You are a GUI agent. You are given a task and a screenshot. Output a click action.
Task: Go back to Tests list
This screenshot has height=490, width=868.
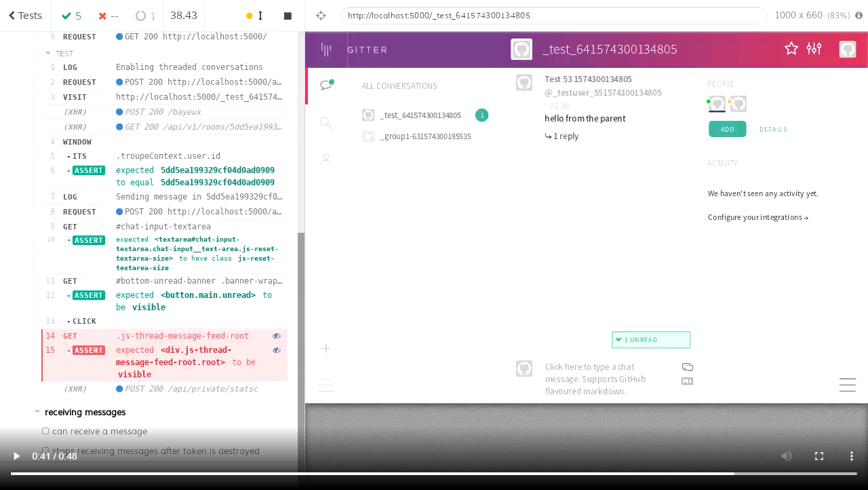(25, 16)
